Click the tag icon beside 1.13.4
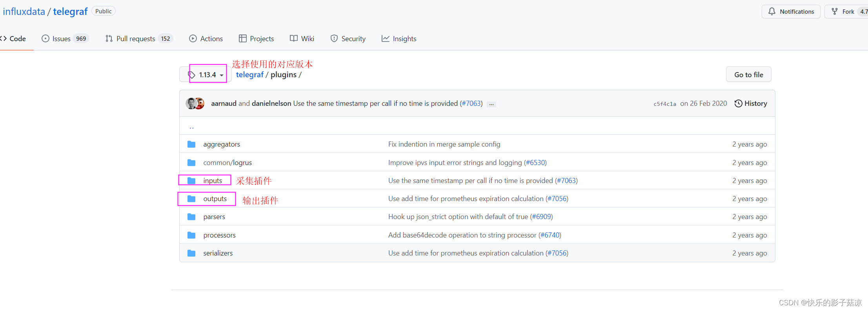Screen dimensions: 868x310 [x=191, y=75]
